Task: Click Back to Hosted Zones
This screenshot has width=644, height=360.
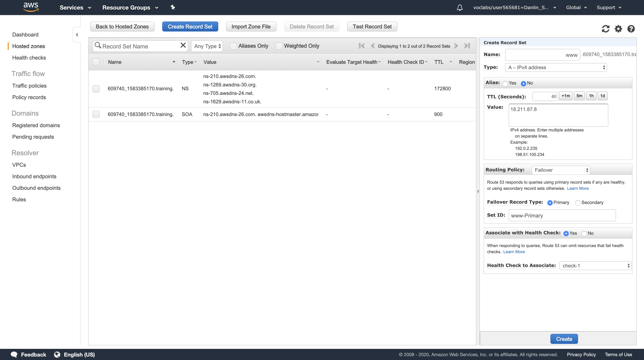Action: click(x=122, y=27)
